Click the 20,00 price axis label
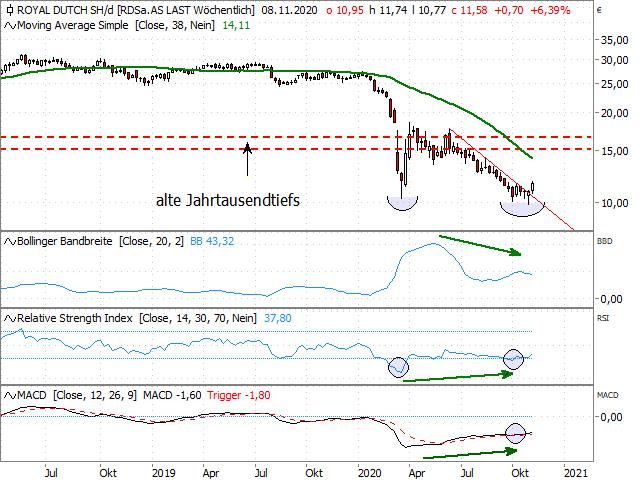Image resolution: width=640 pixels, height=480 pixels. click(615, 113)
